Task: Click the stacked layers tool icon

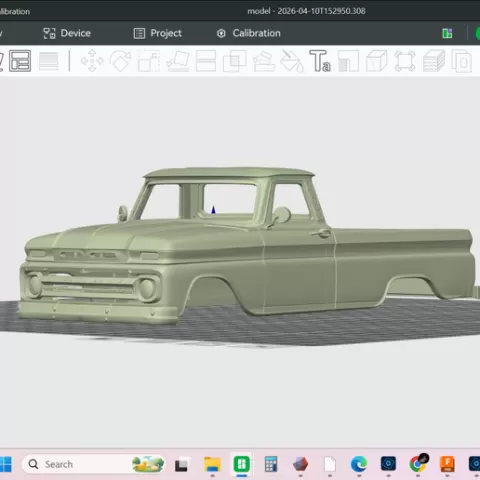Action: [x=434, y=61]
